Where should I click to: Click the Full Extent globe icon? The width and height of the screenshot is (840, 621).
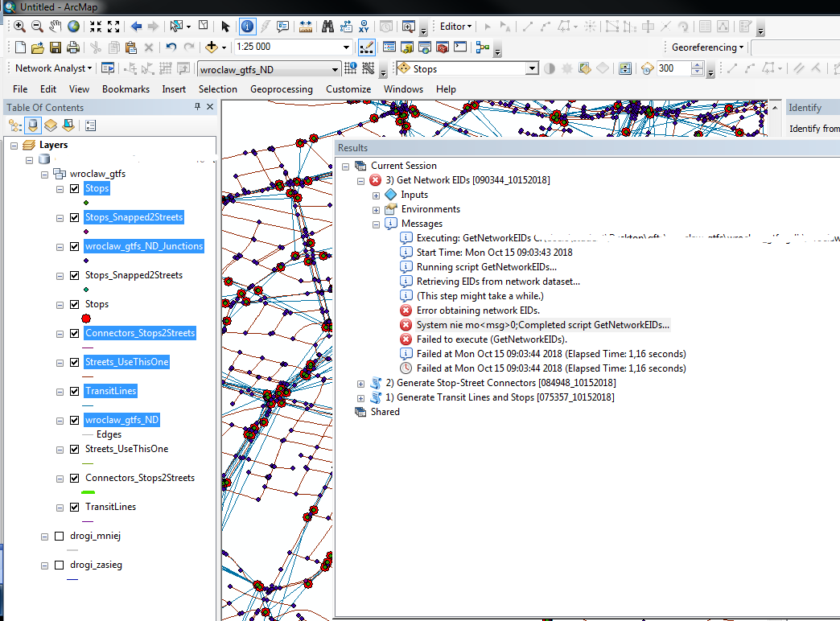point(73,27)
